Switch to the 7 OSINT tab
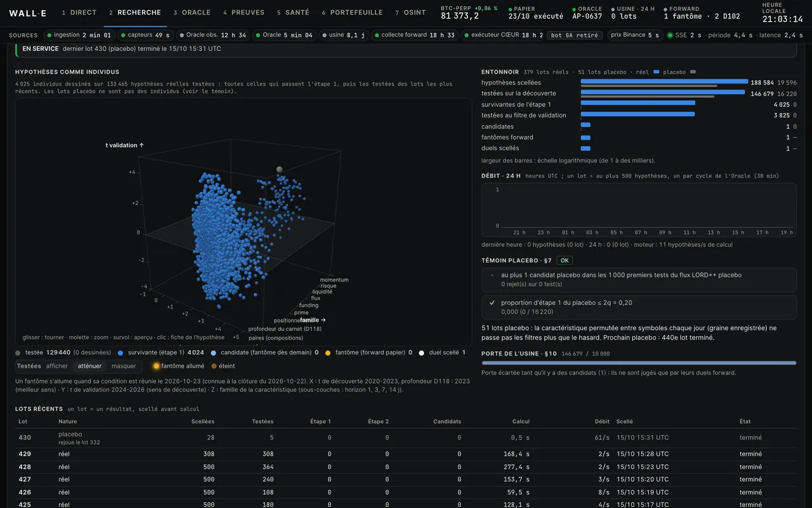The height and width of the screenshot is (508, 812). pyautogui.click(x=410, y=13)
